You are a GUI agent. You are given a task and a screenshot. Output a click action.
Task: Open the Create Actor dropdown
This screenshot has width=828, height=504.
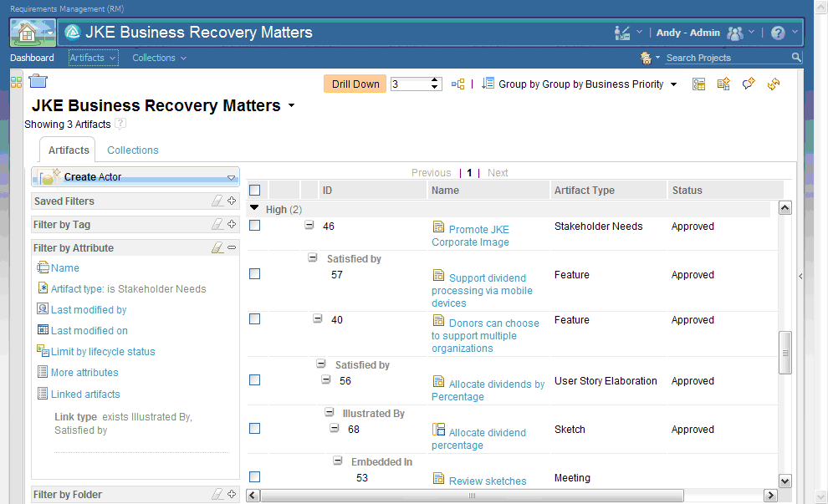coord(231,178)
